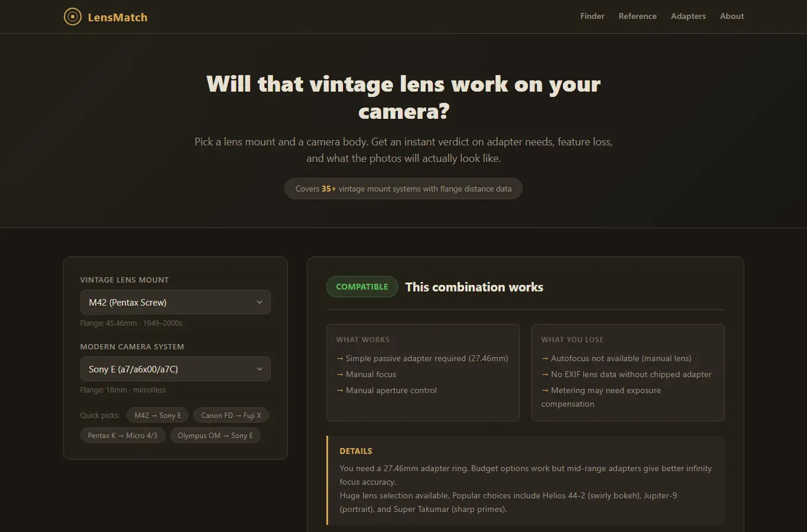Choose Pentax K → Micro 4/3 preset
Viewport: 807px width, 532px height.
point(122,436)
